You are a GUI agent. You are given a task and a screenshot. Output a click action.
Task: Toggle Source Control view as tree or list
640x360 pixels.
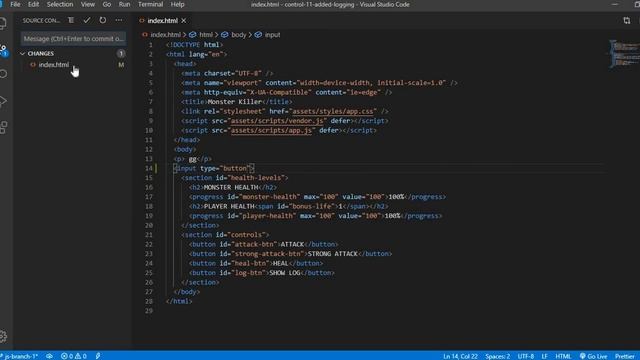pyautogui.click(x=71, y=20)
